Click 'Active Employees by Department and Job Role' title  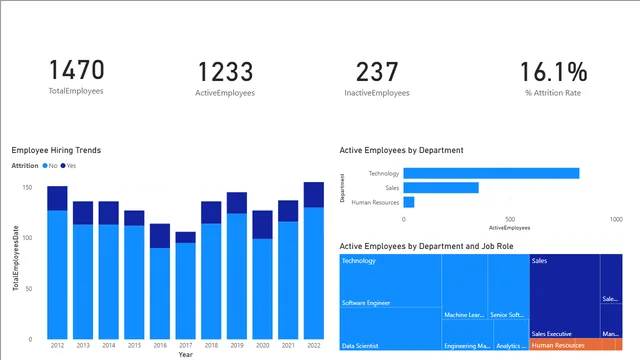tap(427, 246)
